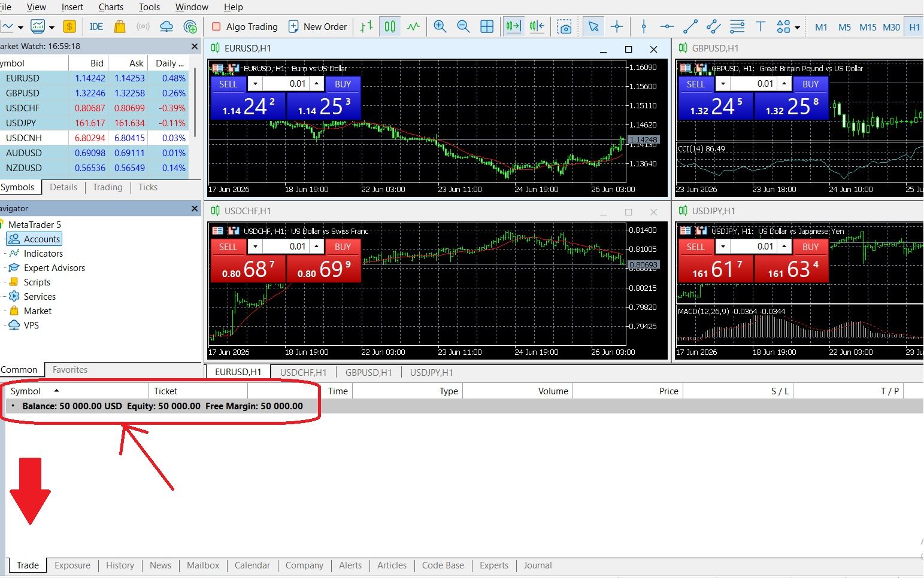924x578 pixels.
Task: Toggle chart shift from right border
Action: pyautogui.click(x=537, y=26)
